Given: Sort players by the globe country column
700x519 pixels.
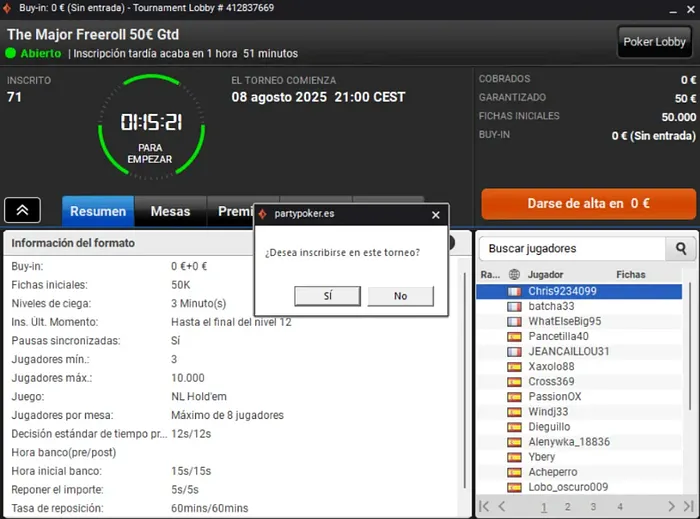Looking at the screenshot, I should (x=514, y=274).
